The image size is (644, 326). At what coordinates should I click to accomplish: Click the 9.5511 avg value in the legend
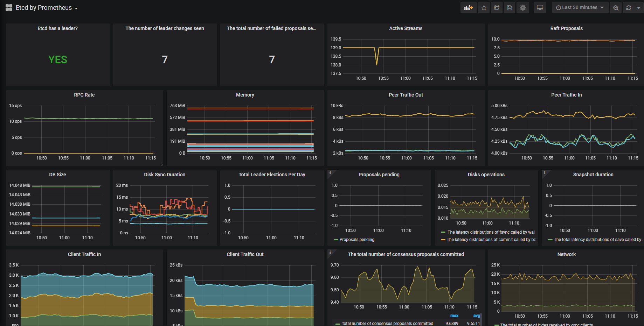[x=473, y=324]
